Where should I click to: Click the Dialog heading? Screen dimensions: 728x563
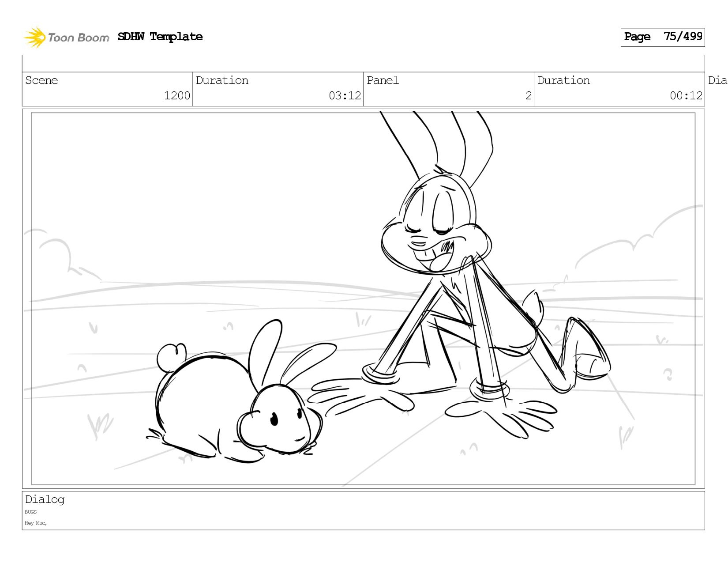45,499
